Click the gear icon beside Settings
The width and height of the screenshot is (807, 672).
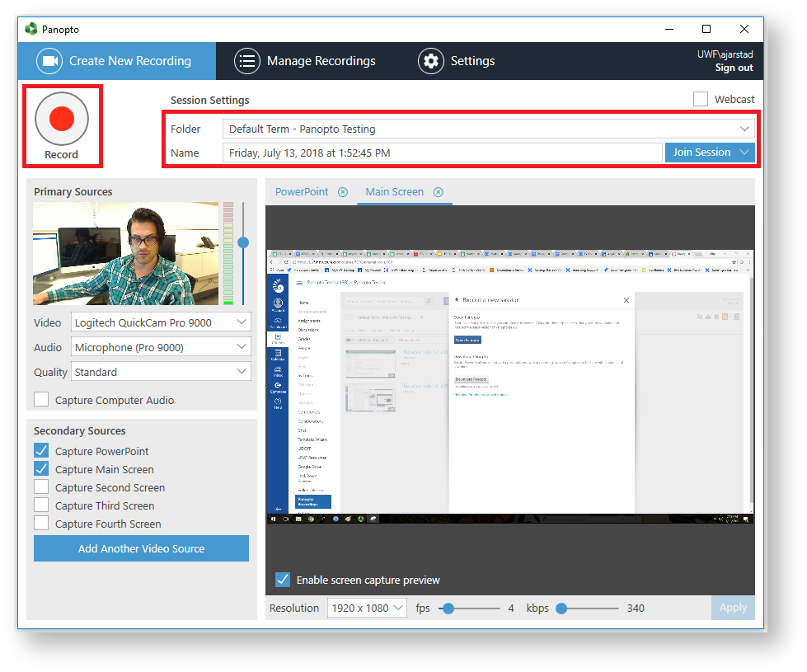click(x=431, y=61)
